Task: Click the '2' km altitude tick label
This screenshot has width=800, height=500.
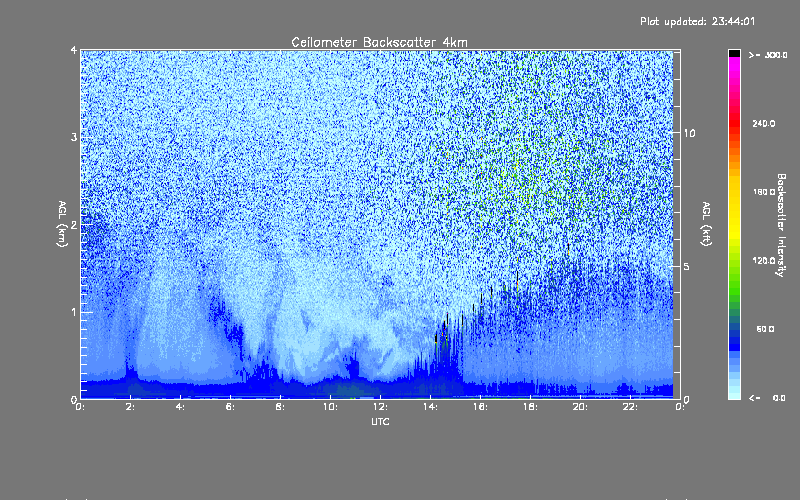Action: pyautogui.click(x=74, y=224)
